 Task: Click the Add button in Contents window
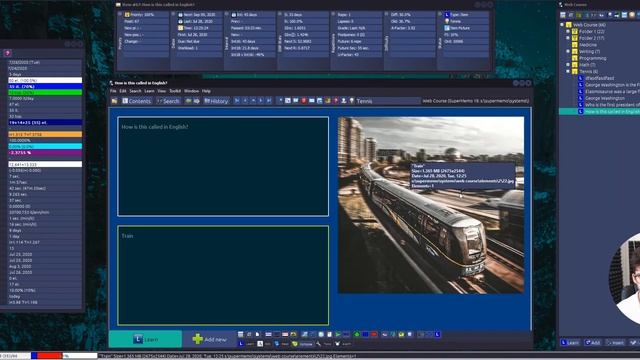click(x=592, y=342)
